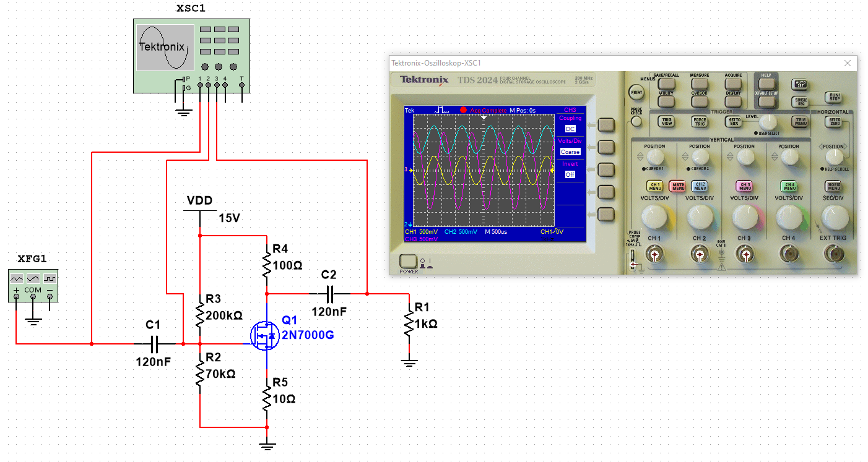868x462 pixels.
Task: Click the FORCE TRIG button
Action: click(700, 121)
